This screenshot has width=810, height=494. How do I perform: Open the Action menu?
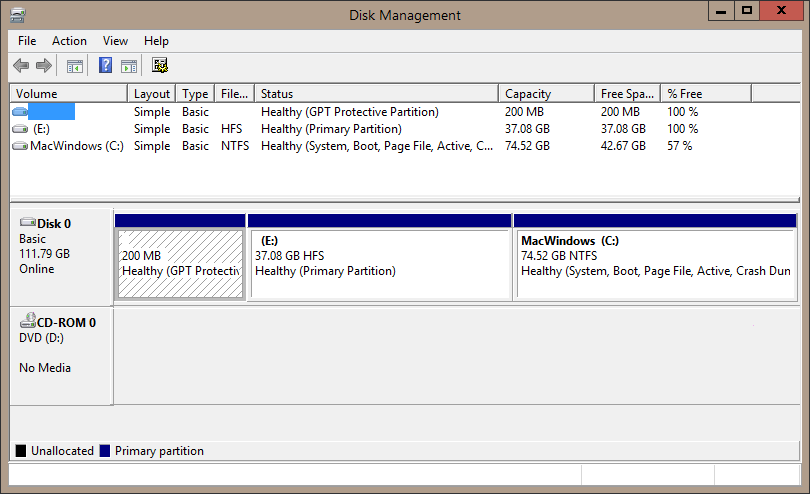click(69, 41)
